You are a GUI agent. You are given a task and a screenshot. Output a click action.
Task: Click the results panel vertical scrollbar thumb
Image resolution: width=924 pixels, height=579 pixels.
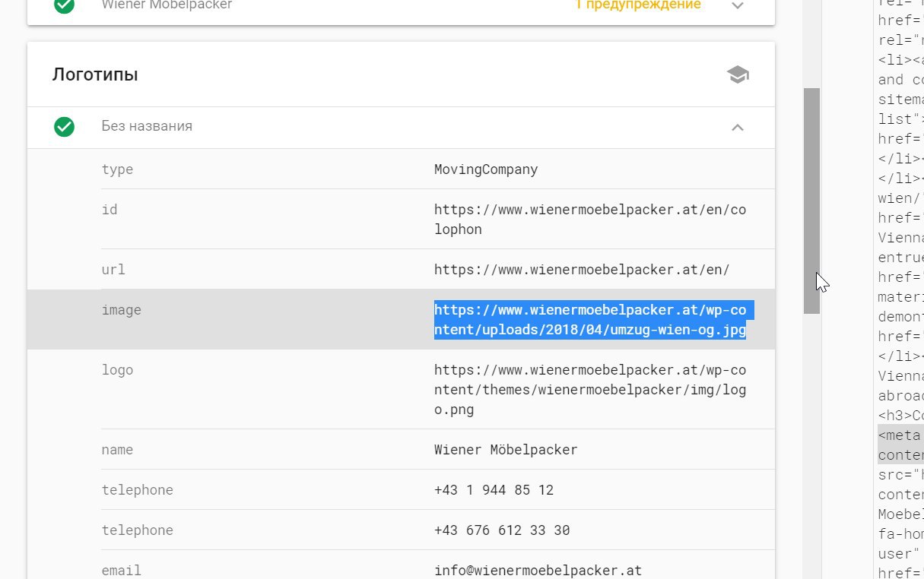coord(811,201)
